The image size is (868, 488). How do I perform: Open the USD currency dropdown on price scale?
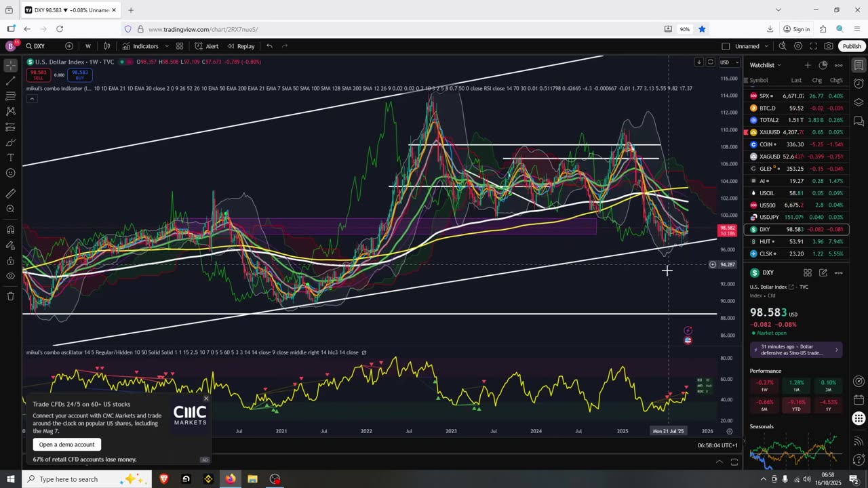[729, 62]
